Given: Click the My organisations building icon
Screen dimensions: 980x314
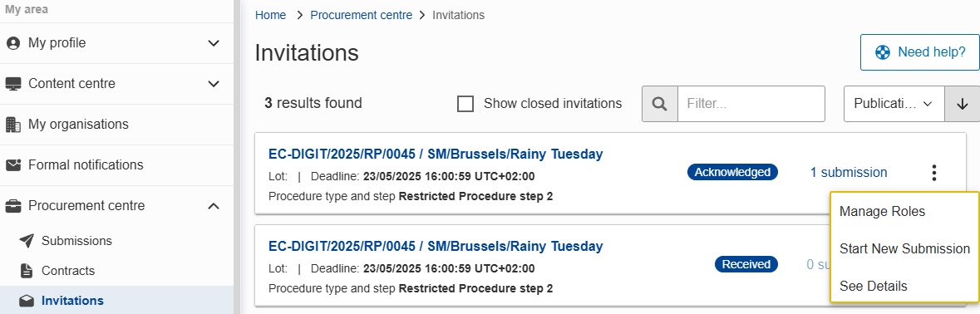Looking at the screenshot, I should pos(13,125).
